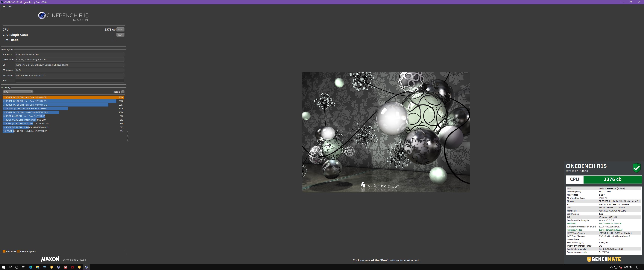The height and width of the screenshot is (270, 644).
Task: Click the Processor field showing i9-9900K
Action: coord(70,54)
